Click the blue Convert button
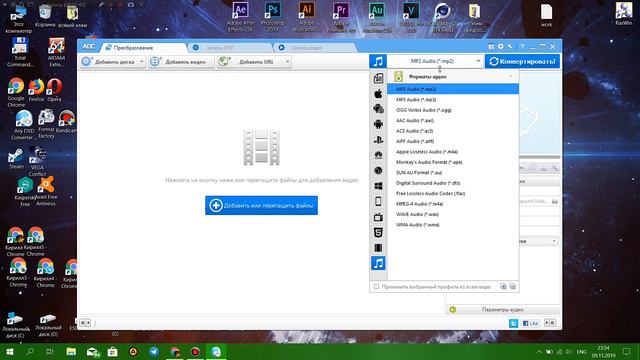 (522, 61)
